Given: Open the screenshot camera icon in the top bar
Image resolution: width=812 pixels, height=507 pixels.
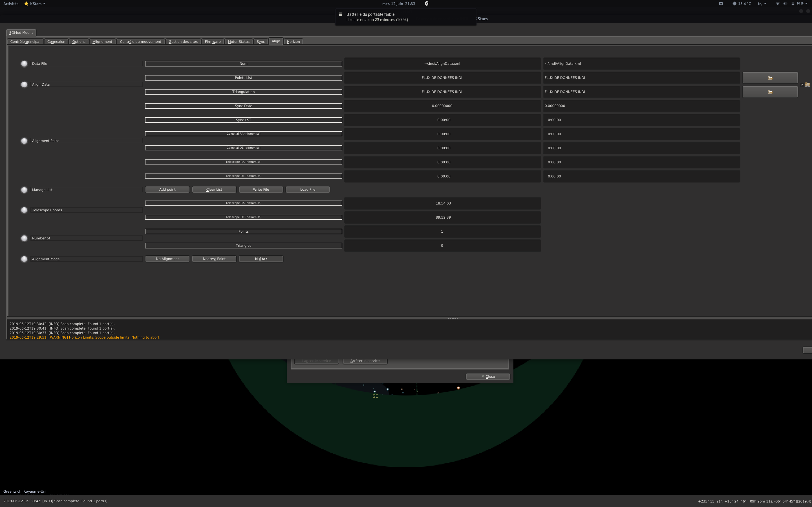Looking at the screenshot, I should (x=720, y=4).
